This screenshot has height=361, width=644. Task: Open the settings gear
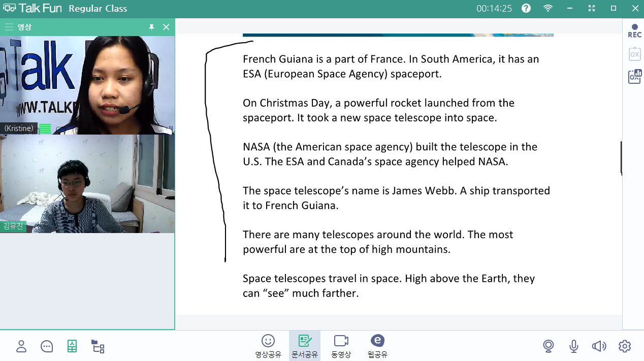click(625, 346)
